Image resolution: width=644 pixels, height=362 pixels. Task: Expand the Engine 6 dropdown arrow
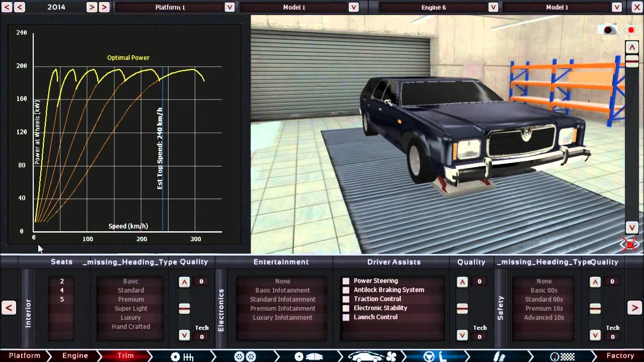point(493,7)
